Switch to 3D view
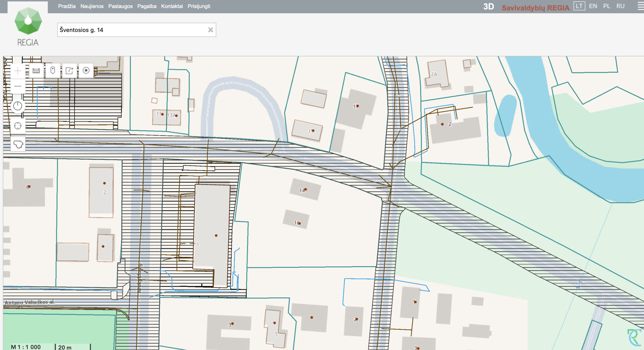This screenshot has height=350, width=644. coord(488,7)
